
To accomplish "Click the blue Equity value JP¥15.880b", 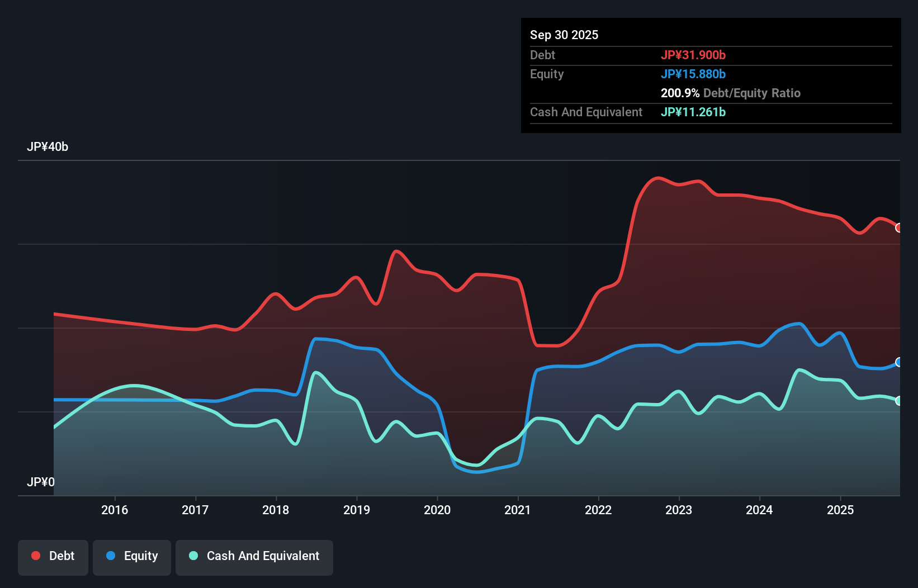I will [694, 74].
